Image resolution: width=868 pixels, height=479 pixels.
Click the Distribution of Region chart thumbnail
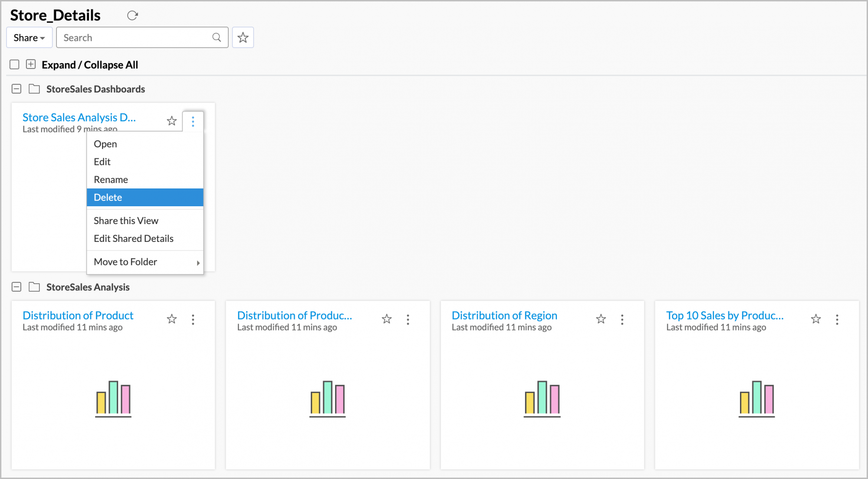pos(542,399)
